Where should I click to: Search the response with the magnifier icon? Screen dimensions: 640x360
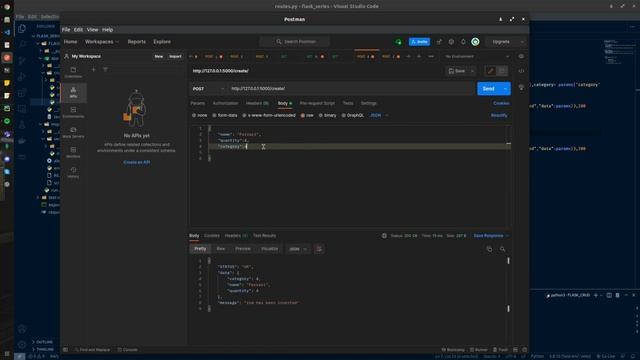coord(502,249)
